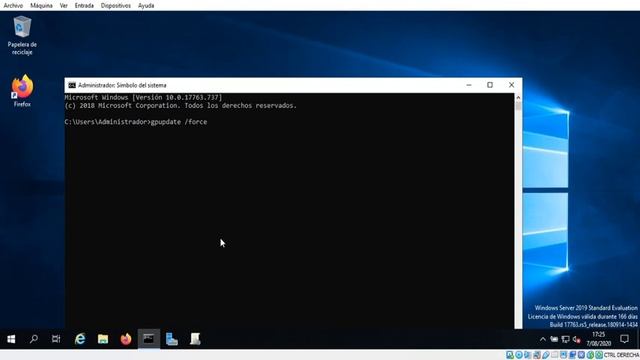
Task: Open the Entrada menu
Action: click(x=84, y=6)
